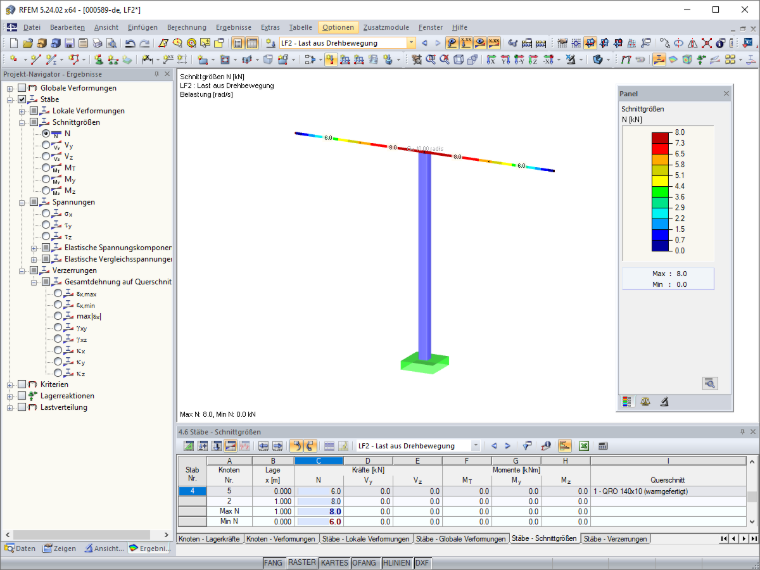This screenshot has width=760, height=570.
Task: Select the Vz radio button
Action: point(46,156)
